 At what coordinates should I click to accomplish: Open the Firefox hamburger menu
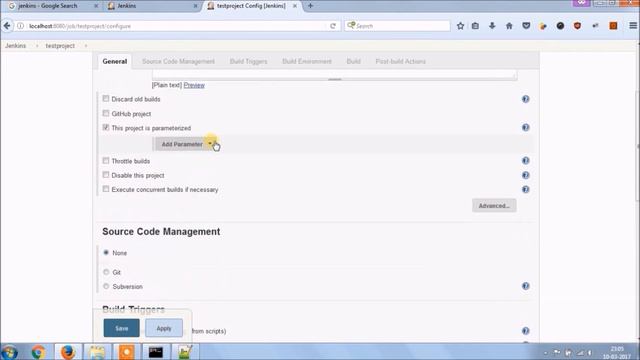(x=633, y=26)
